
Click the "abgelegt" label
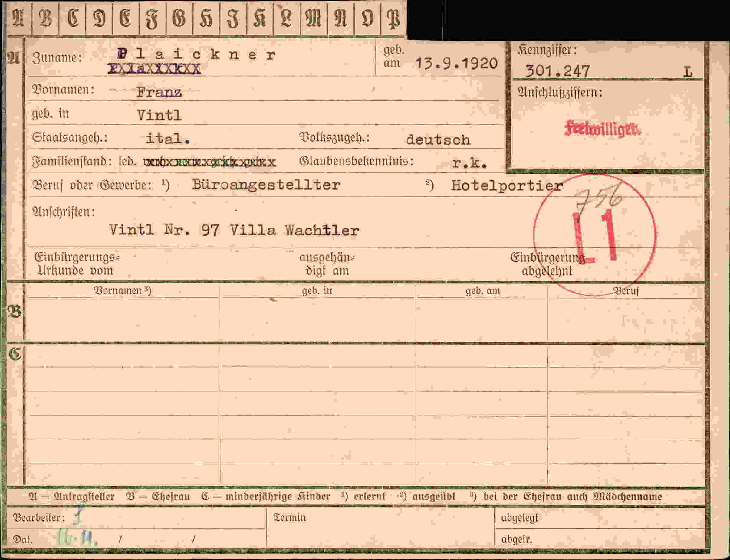click(520, 518)
